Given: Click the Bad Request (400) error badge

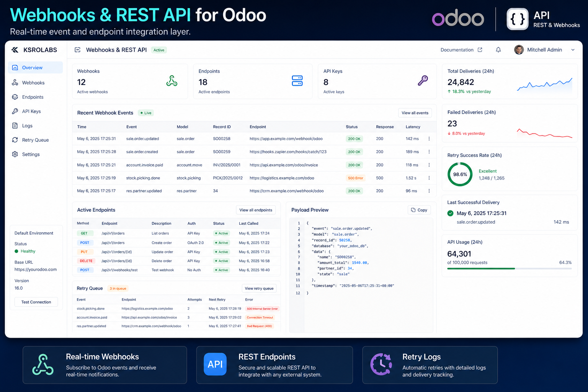Looking at the screenshot, I should coord(260,326).
